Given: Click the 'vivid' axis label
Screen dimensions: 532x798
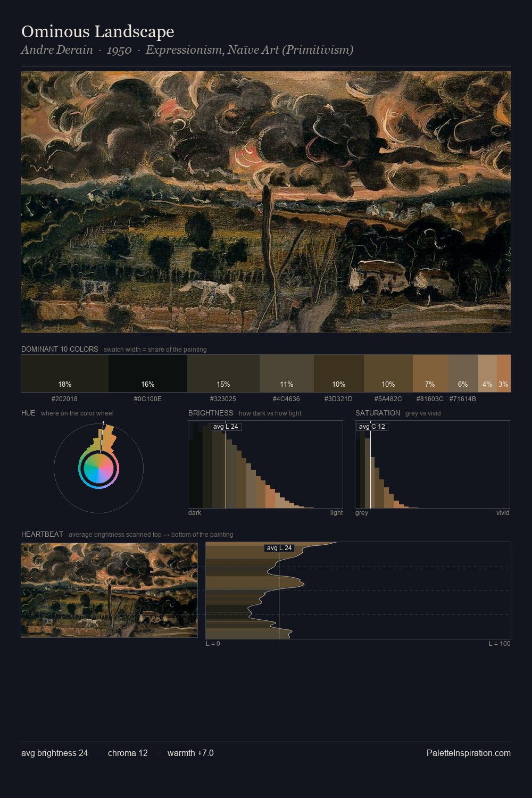Looking at the screenshot, I should [503, 513].
